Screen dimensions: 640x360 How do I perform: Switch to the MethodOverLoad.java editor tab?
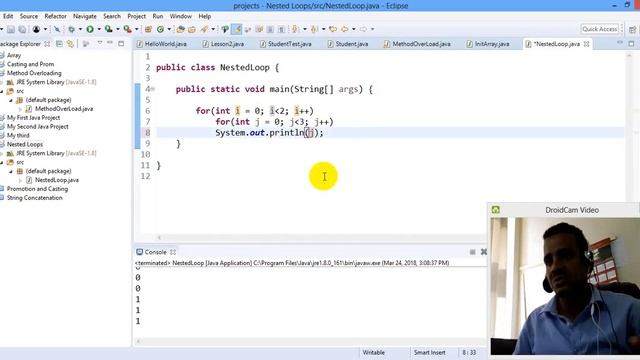[x=417, y=44]
